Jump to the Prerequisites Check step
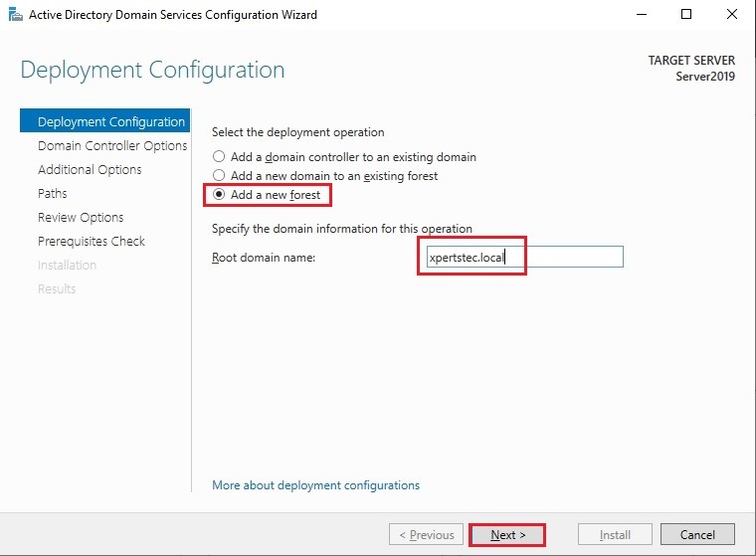This screenshot has width=756, height=556. [x=92, y=241]
